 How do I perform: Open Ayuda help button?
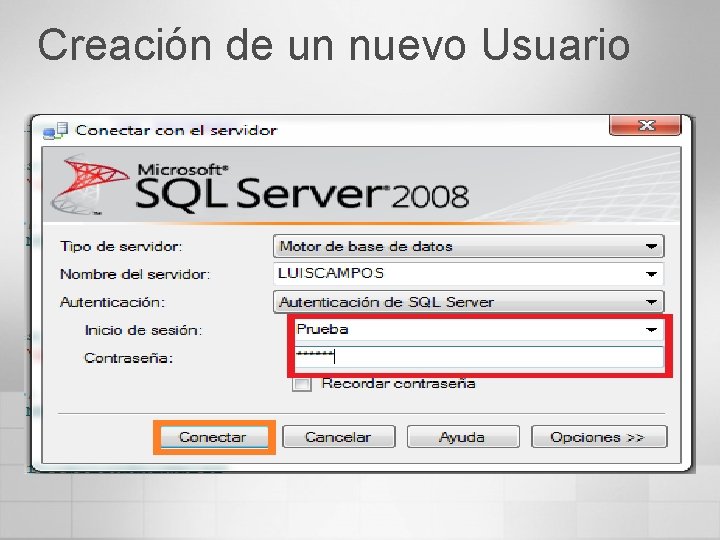(x=463, y=437)
